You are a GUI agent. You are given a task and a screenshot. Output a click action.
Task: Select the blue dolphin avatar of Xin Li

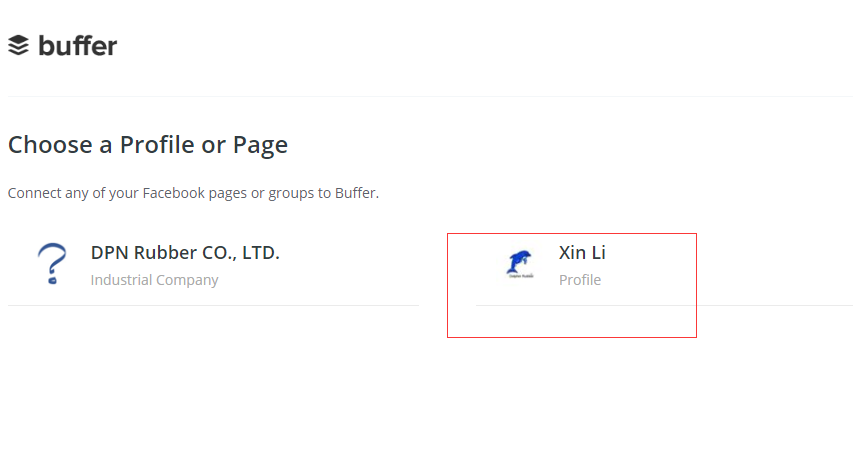point(519,264)
